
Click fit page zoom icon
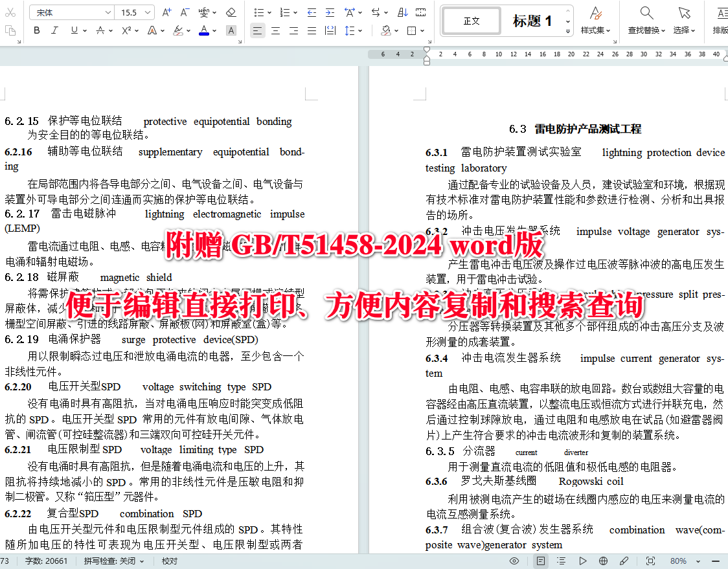[650, 561]
